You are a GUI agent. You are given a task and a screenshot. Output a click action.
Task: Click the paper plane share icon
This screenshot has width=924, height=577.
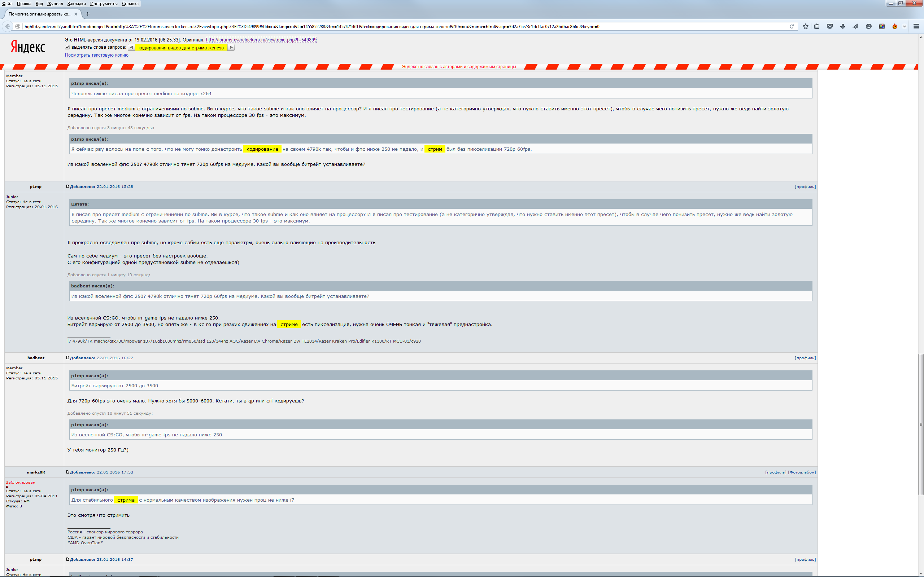(x=855, y=26)
